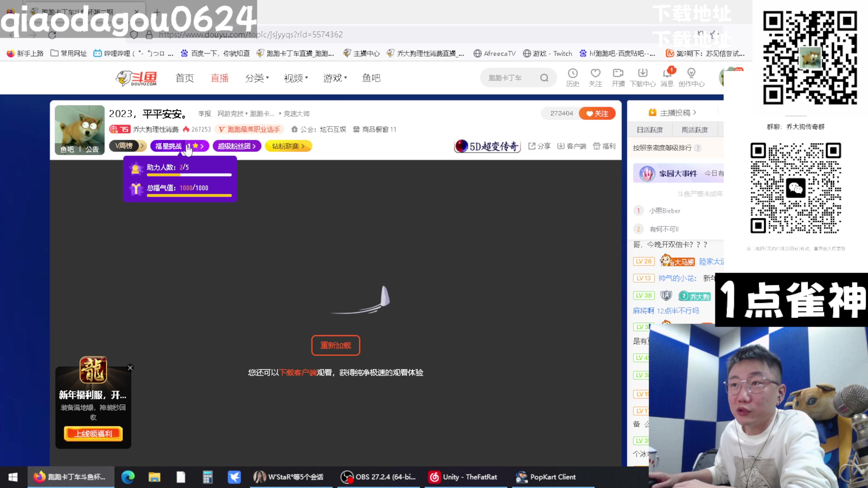Open the 视频 dropdown menu
This screenshot has width=868, height=488.
tap(296, 78)
